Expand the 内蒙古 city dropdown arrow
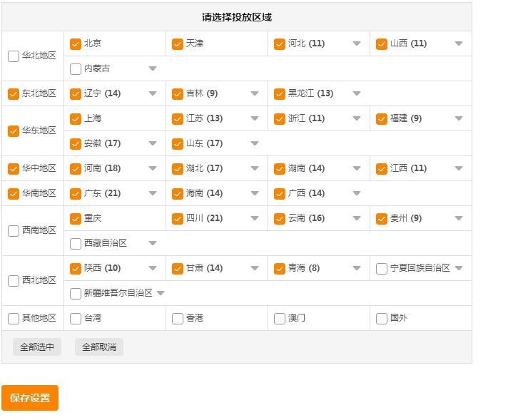 tap(153, 68)
